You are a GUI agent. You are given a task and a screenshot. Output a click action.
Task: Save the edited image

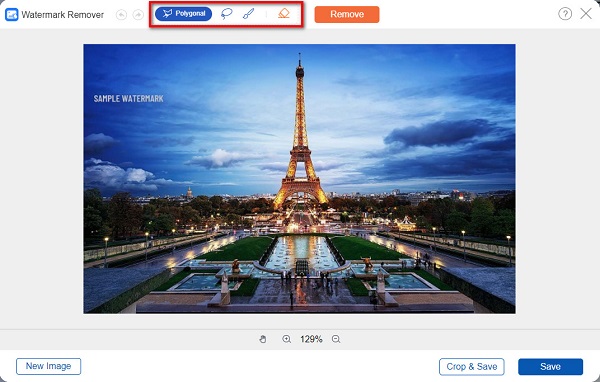click(550, 367)
